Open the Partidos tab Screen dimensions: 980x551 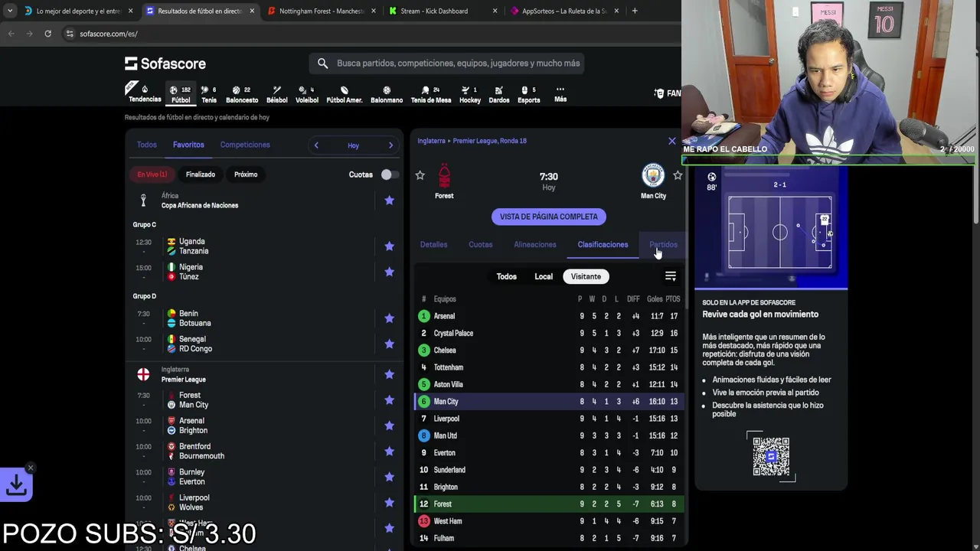664,245
